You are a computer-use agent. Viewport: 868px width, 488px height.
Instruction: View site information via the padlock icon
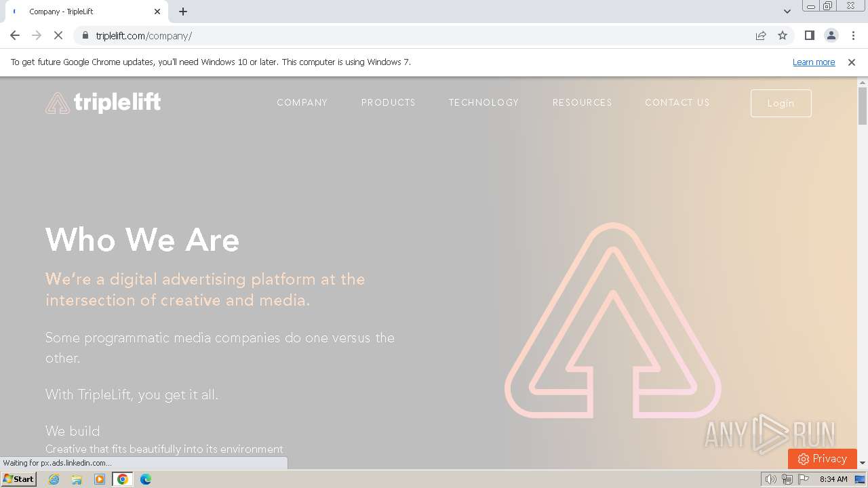point(85,36)
